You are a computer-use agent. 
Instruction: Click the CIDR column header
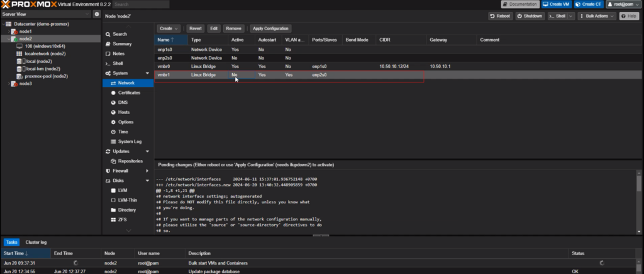[x=401, y=40]
